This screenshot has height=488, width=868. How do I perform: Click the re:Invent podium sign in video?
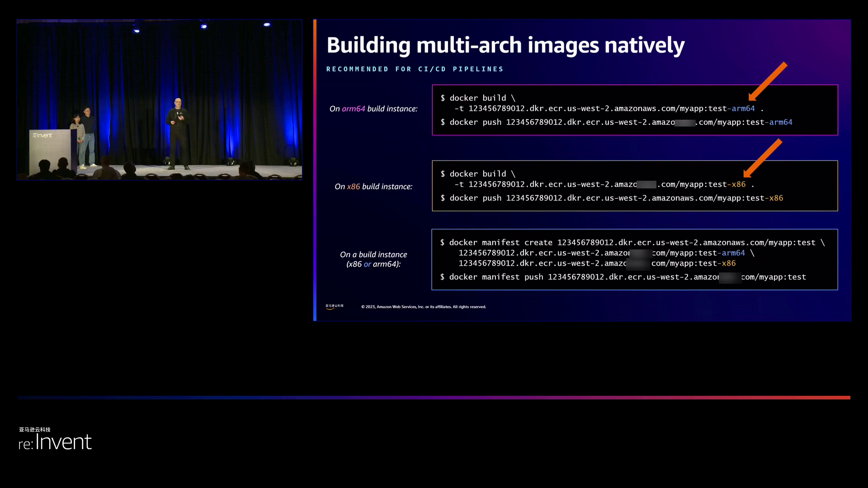coord(42,136)
